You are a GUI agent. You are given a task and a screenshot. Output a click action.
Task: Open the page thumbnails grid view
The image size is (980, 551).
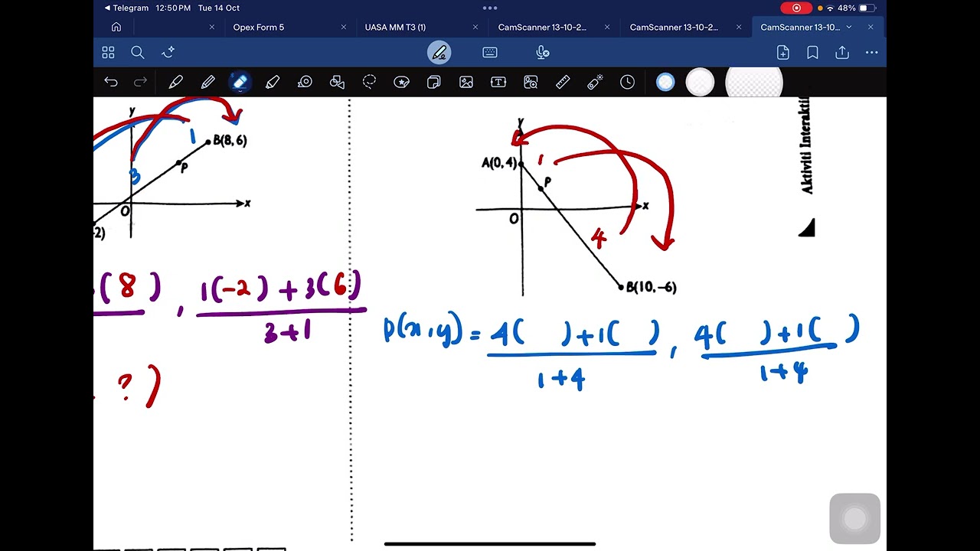point(108,52)
